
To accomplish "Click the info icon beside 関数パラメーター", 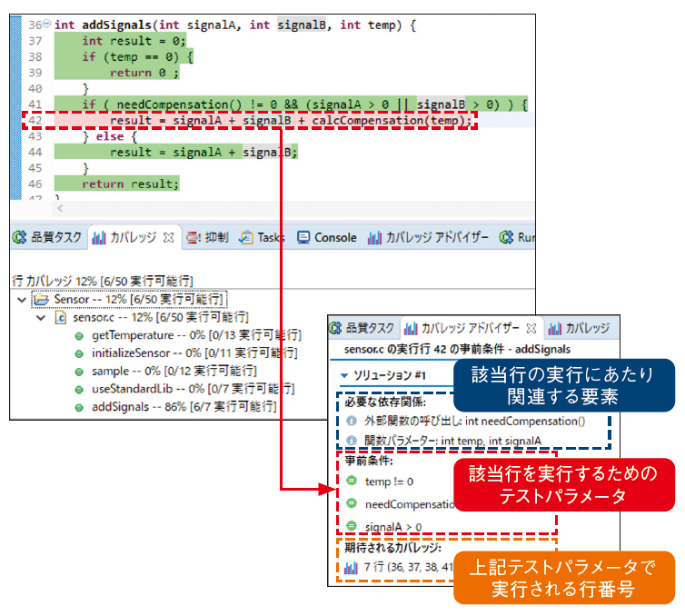I will (x=352, y=440).
